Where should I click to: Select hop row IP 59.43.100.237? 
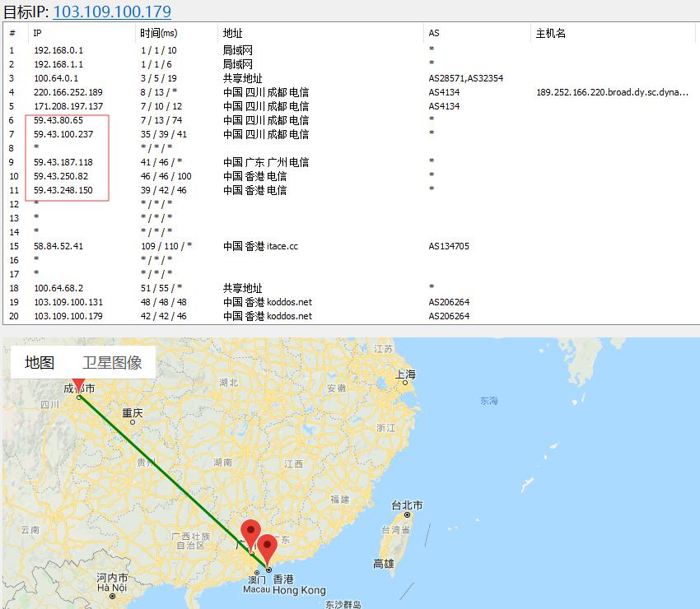click(x=63, y=134)
